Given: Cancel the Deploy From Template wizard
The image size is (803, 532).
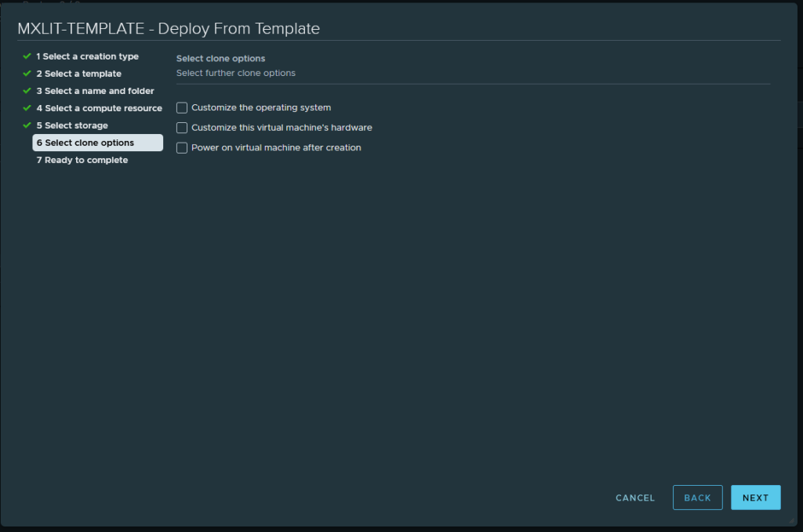Looking at the screenshot, I should click(x=635, y=498).
